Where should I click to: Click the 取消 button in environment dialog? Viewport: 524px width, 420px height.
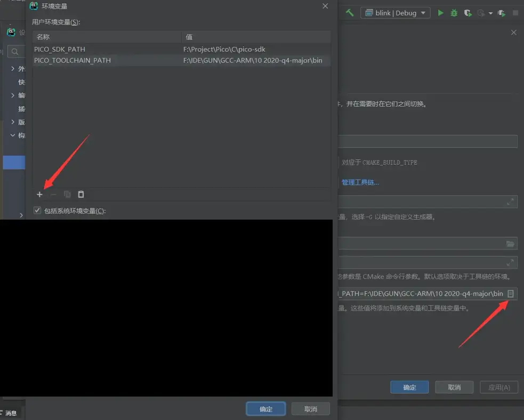pos(310,409)
